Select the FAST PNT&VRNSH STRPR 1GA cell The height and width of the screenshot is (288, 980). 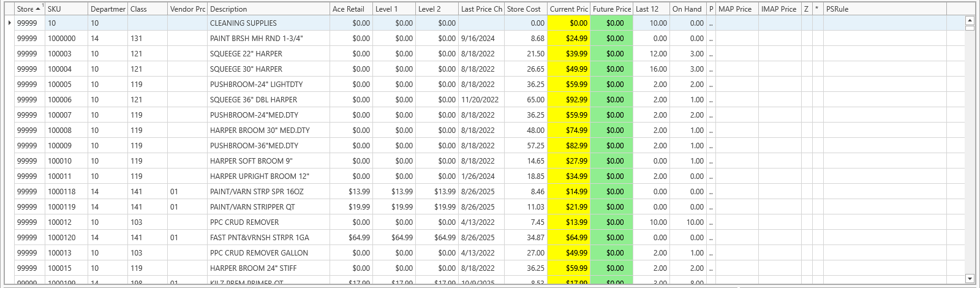[268, 238]
